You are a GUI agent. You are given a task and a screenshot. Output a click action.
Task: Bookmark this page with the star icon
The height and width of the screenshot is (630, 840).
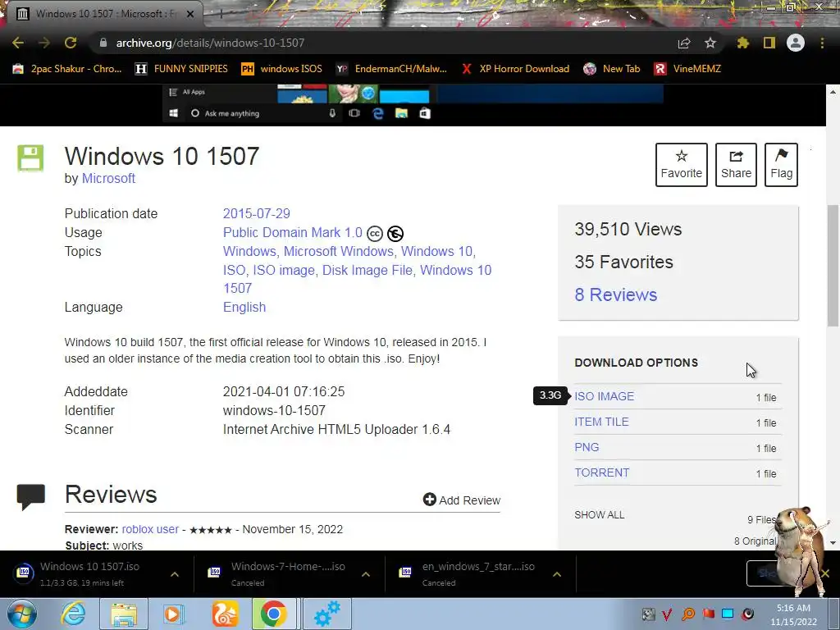click(x=710, y=43)
